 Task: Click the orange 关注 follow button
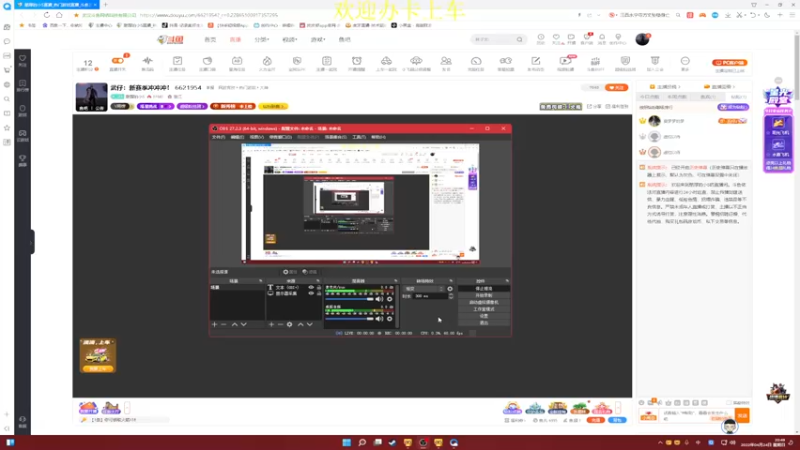point(616,87)
